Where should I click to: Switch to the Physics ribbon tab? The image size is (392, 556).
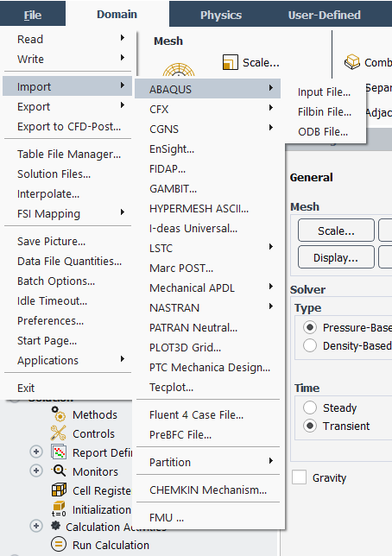coord(221,15)
